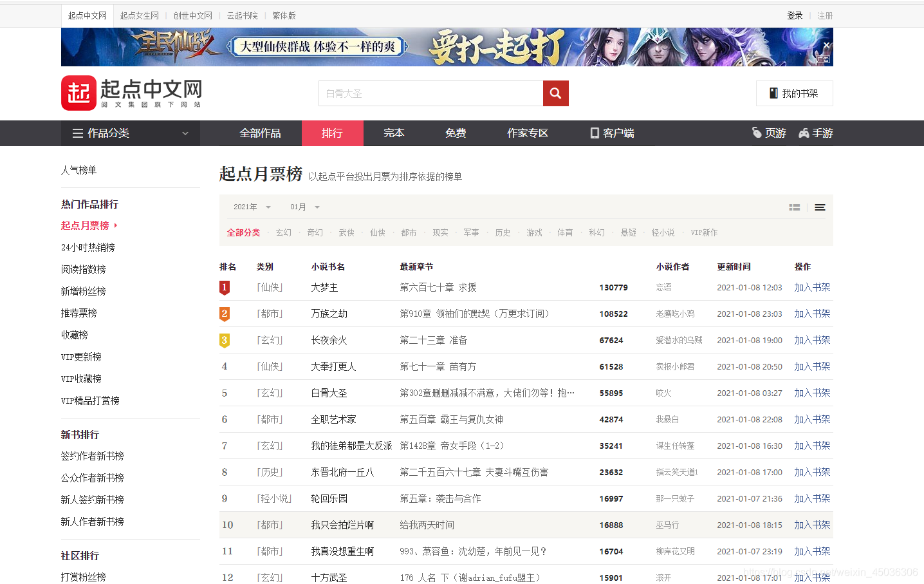Click the 全民仙战 banner advertisement
924x584 pixels.
point(447,47)
